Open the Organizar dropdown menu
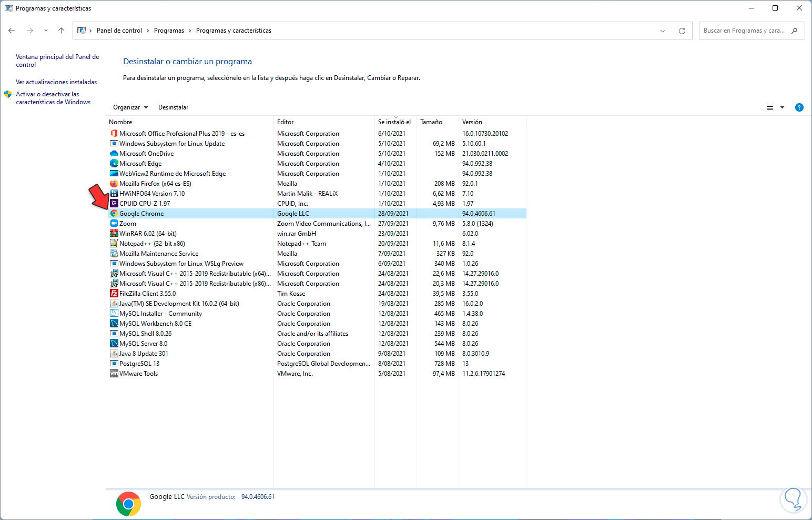 pyautogui.click(x=130, y=107)
